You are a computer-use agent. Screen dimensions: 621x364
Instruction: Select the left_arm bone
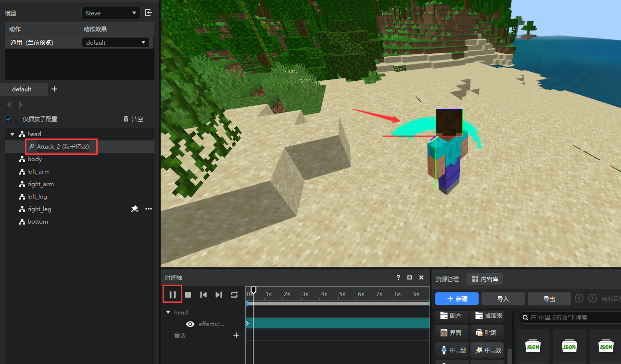(x=38, y=171)
